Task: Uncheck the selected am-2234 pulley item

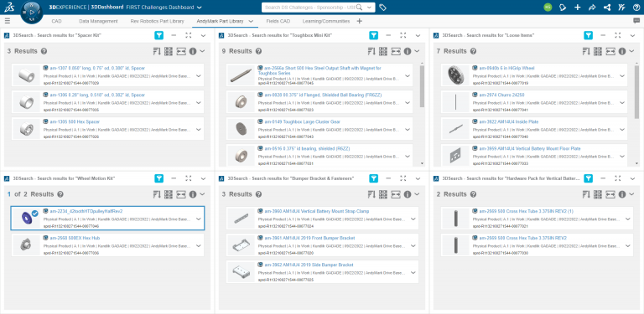Action: pos(35,214)
